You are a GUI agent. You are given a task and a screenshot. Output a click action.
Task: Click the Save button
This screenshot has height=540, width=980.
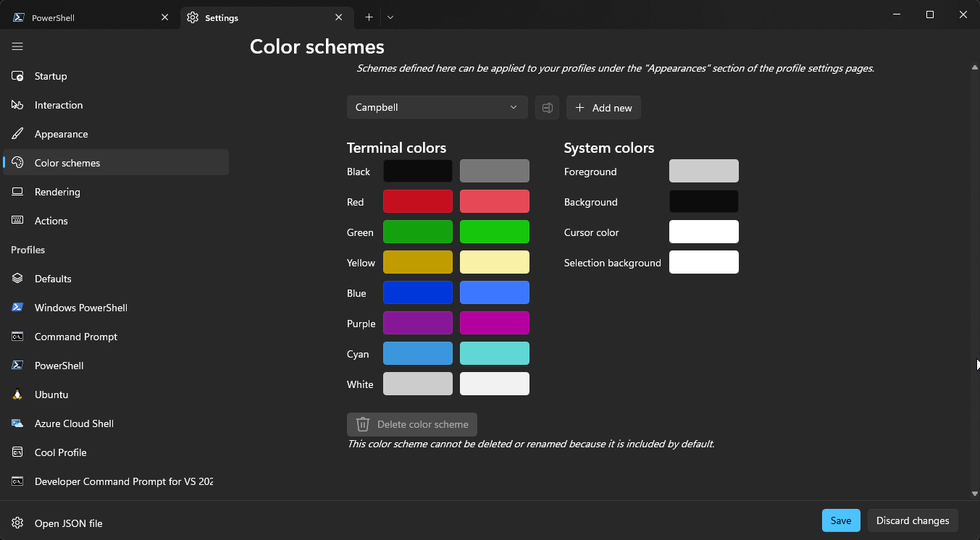pos(841,520)
